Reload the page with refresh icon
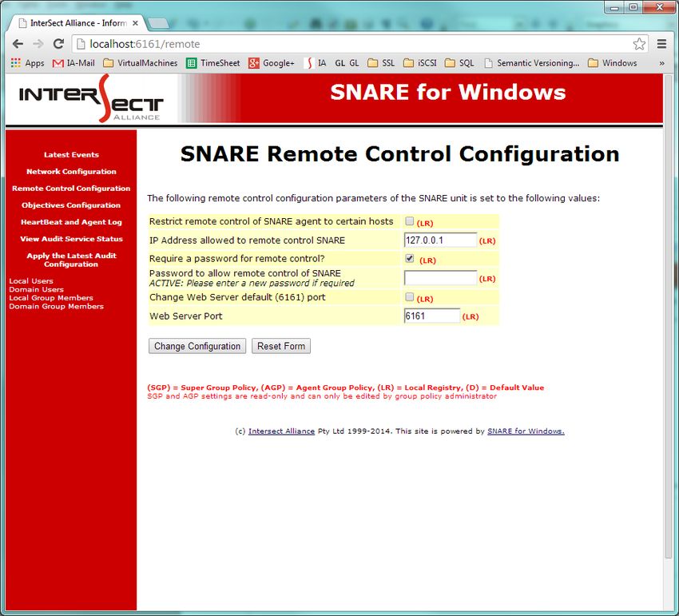The image size is (679, 616). click(58, 44)
